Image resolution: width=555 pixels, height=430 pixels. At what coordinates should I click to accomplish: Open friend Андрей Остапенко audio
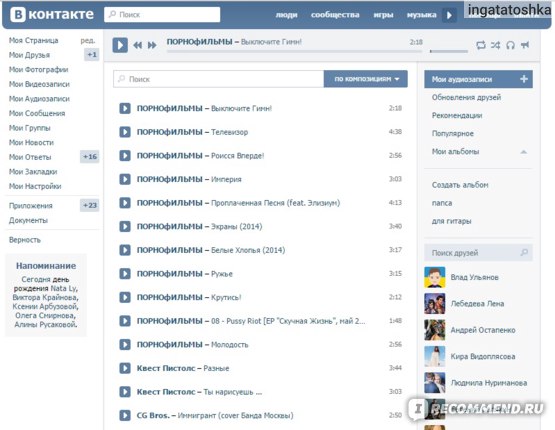(x=483, y=330)
